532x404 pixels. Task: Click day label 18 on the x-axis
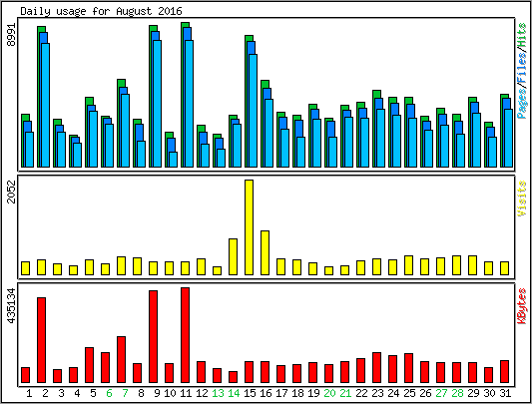pyautogui.click(x=297, y=393)
